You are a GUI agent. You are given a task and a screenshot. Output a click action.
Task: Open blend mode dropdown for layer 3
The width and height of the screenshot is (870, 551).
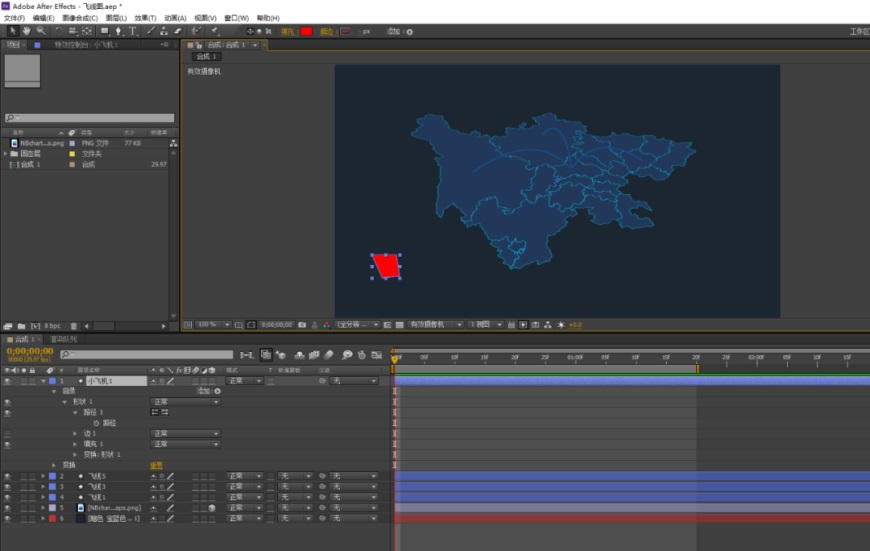click(x=245, y=487)
